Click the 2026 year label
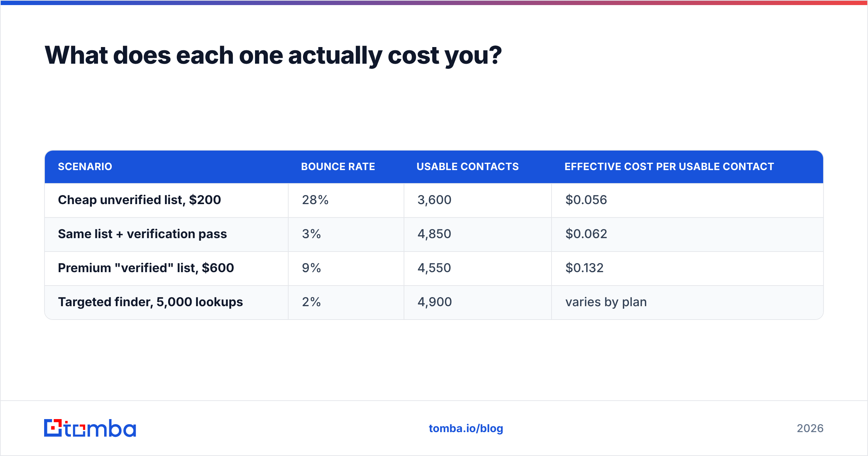Image resolution: width=868 pixels, height=456 pixels. coord(810,428)
